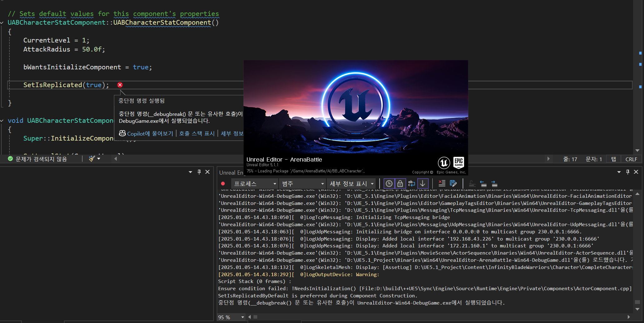Click the go to next message icon
The image size is (644, 323).
(x=494, y=184)
